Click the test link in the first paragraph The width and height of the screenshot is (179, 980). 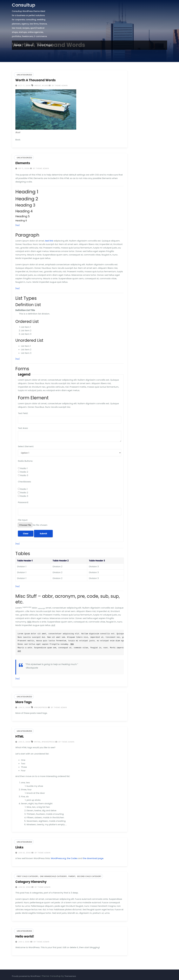49,241
